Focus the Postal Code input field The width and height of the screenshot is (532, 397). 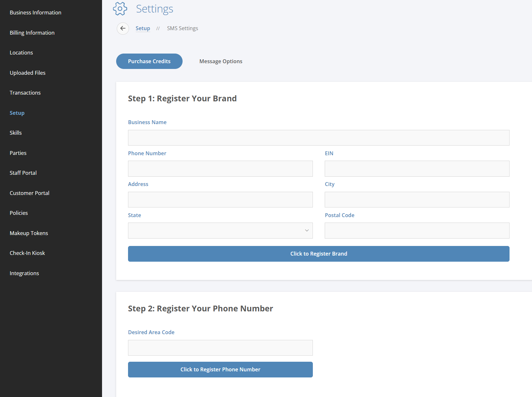pyautogui.click(x=417, y=231)
